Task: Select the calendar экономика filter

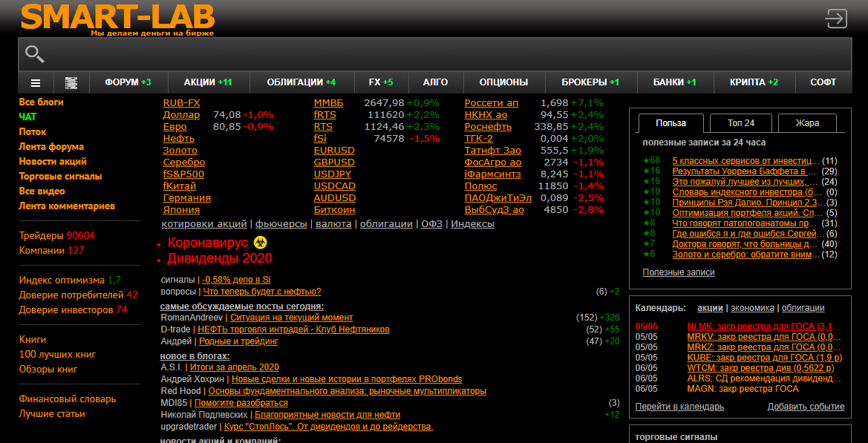Action: point(752,308)
